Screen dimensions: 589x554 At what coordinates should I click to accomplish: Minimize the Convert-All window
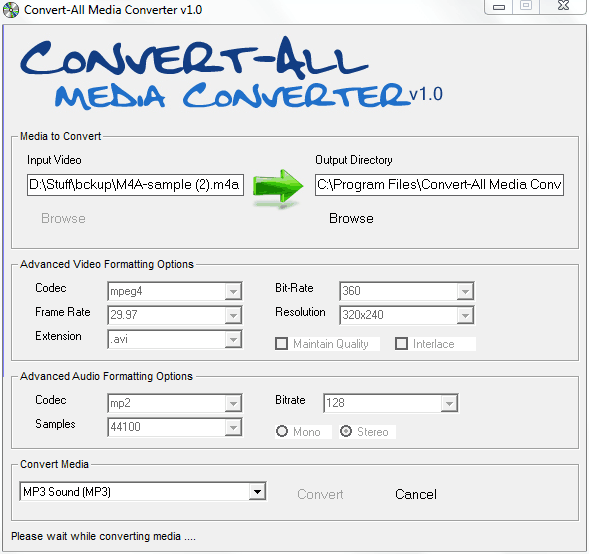(499, 6)
